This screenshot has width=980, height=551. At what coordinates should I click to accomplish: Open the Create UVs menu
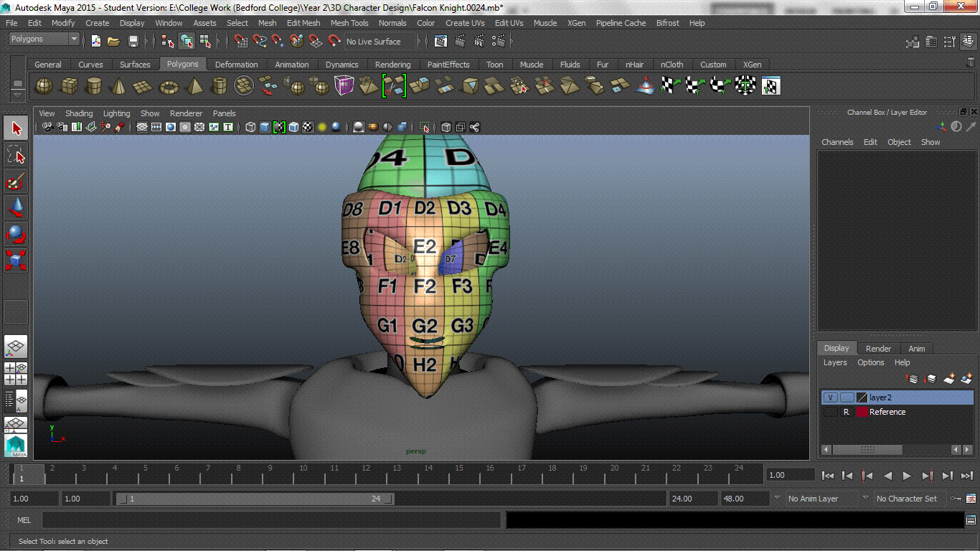(x=465, y=23)
